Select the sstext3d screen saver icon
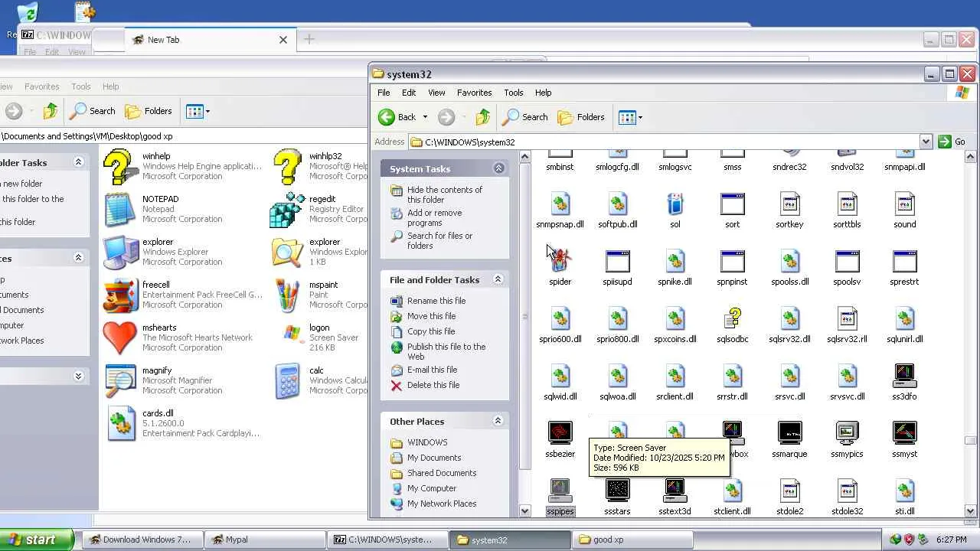The height and width of the screenshot is (551, 980). pos(675,491)
